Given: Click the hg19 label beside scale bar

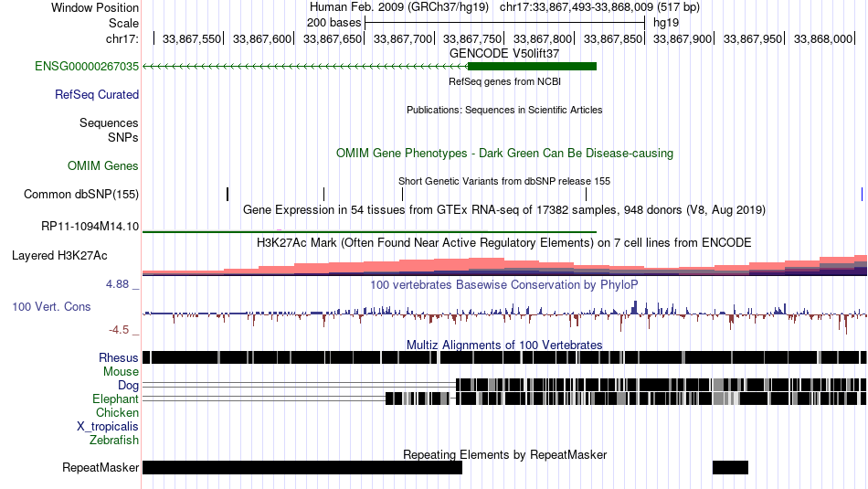Looking at the screenshot, I should pos(666,23).
